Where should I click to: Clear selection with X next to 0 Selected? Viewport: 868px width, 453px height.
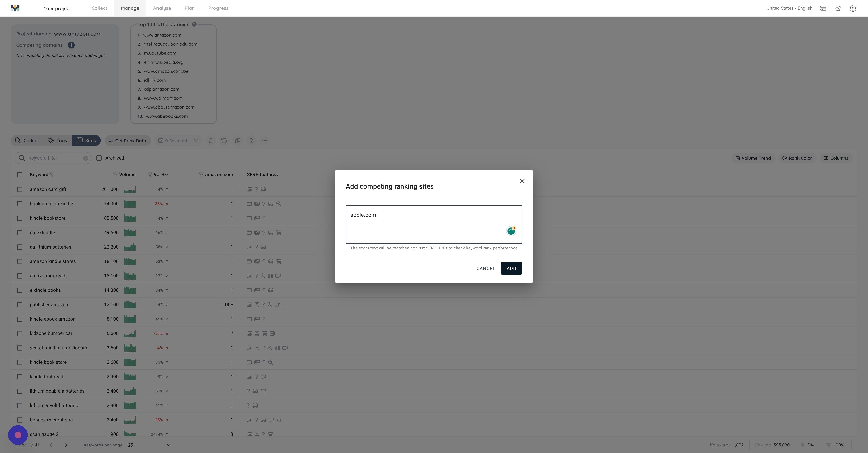[196, 141]
